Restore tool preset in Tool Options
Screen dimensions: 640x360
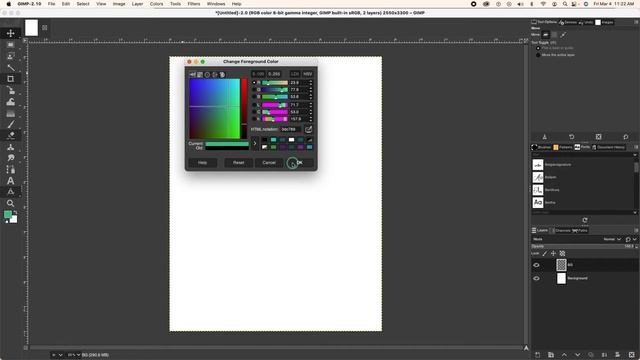571,137
